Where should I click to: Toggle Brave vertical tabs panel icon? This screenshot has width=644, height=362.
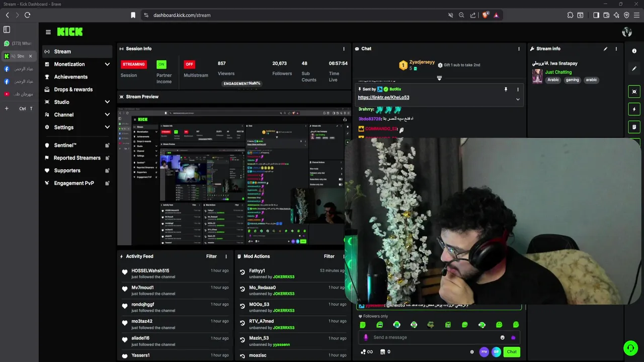point(7,30)
